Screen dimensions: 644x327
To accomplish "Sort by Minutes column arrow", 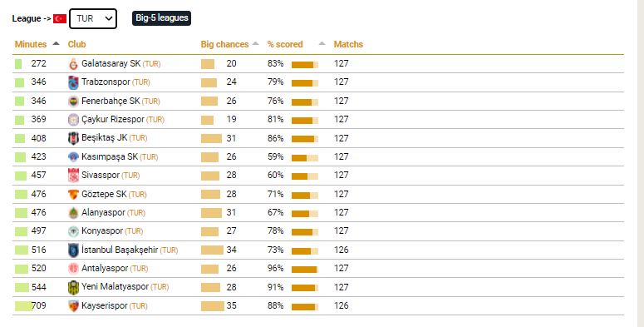I will click(x=57, y=43).
